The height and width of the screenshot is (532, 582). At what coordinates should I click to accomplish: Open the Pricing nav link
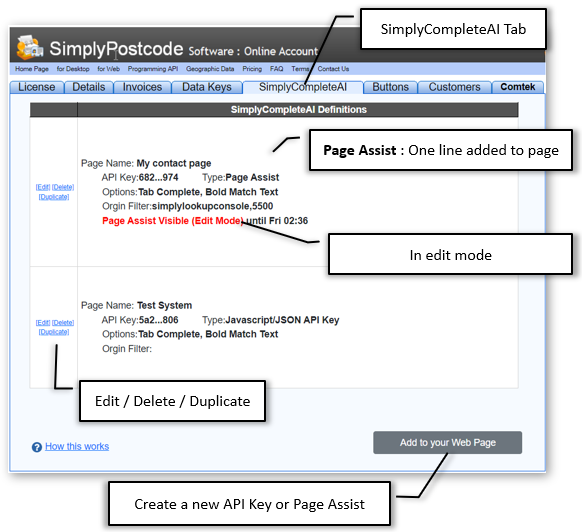[x=252, y=69]
